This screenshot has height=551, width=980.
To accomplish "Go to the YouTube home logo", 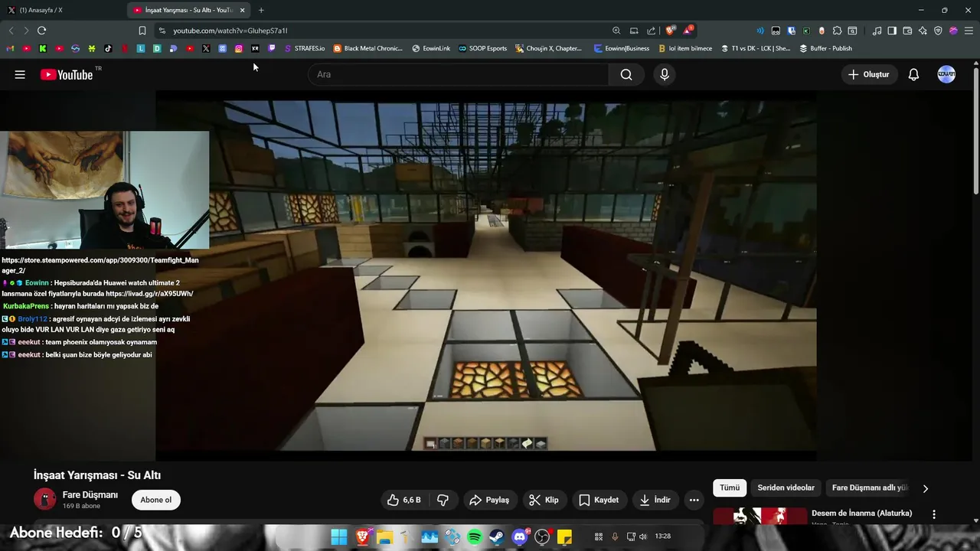I will [67, 74].
